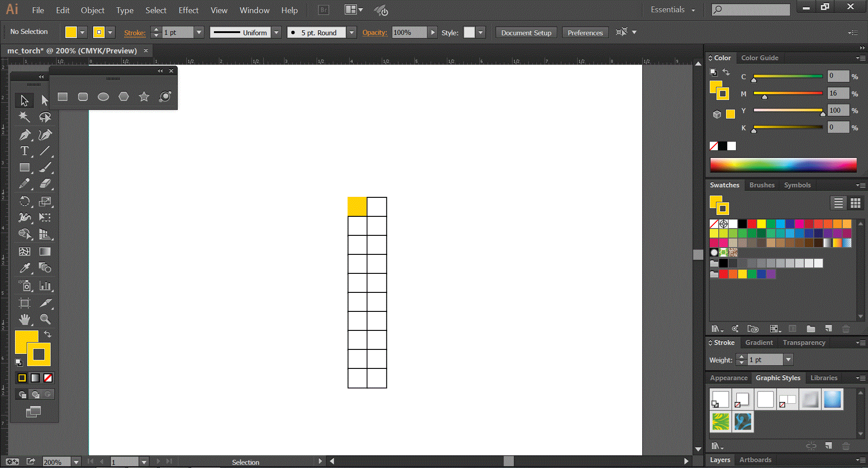The image size is (868, 468).
Task: Select the Zoom tool
Action: (x=45, y=320)
